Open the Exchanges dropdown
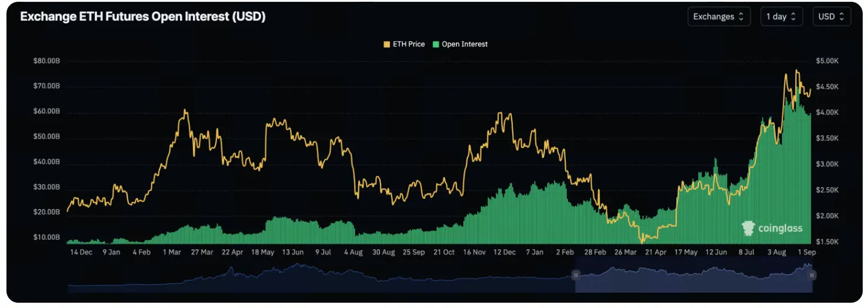Screen dimensions: 868x308 719,16
